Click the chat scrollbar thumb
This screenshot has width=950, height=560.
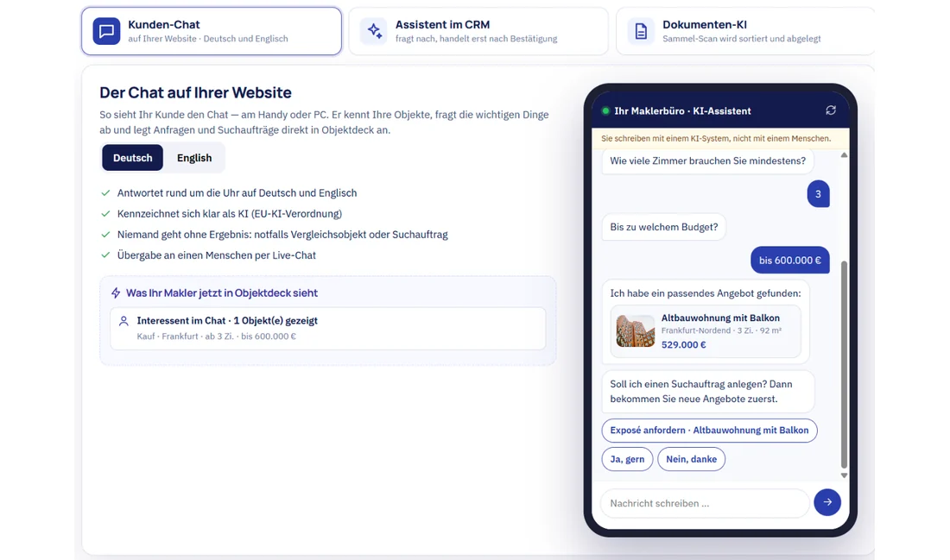844,364
